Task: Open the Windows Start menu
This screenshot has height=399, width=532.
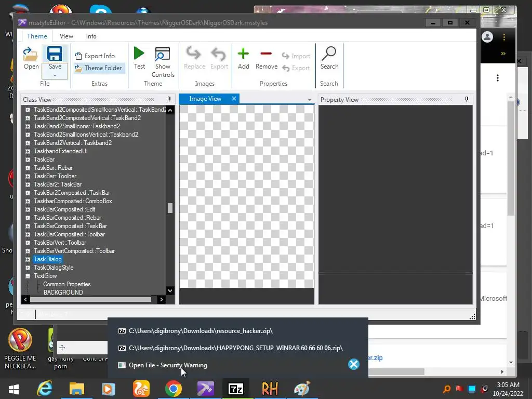Action: click(x=14, y=389)
